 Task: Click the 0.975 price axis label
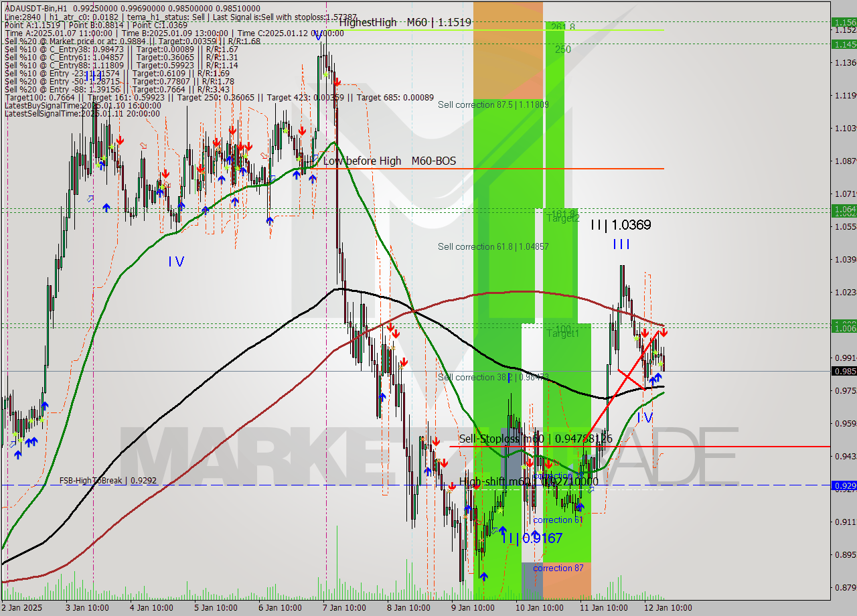[x=845, y=390]
